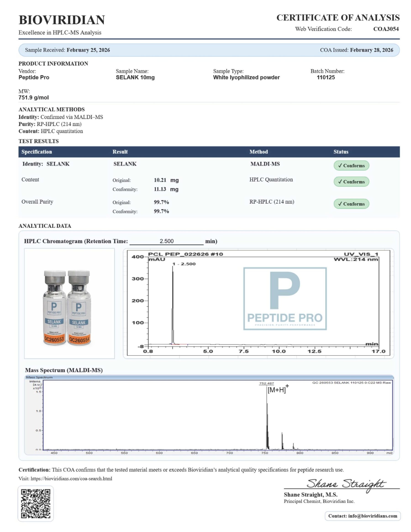Click conformity content value 11.13 mg
411x532 pixels.
[166, 189]
